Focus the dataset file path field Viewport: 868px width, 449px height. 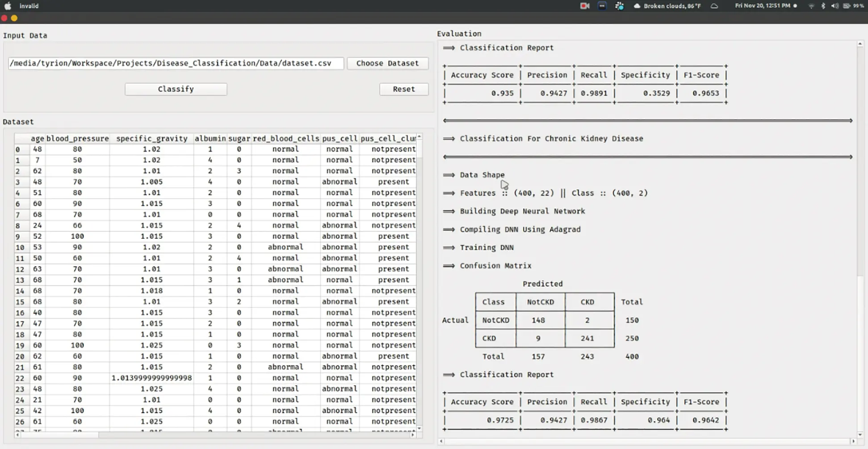coord(176,63)
